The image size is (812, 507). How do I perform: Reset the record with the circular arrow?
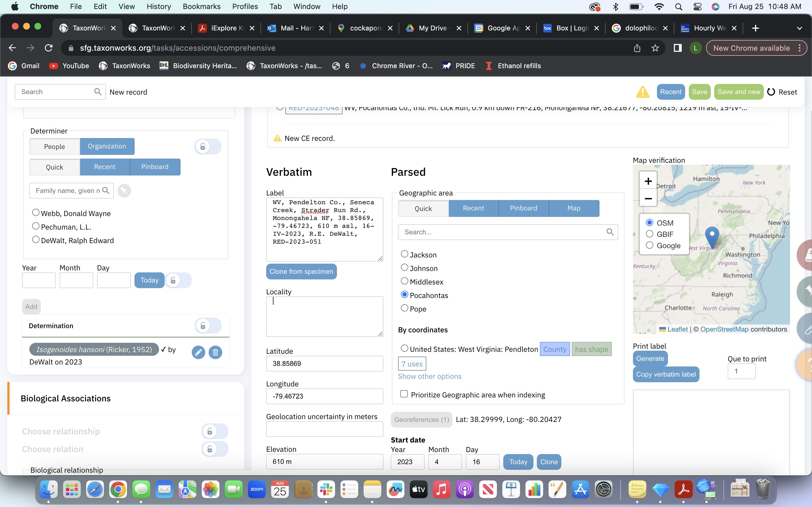771,92
